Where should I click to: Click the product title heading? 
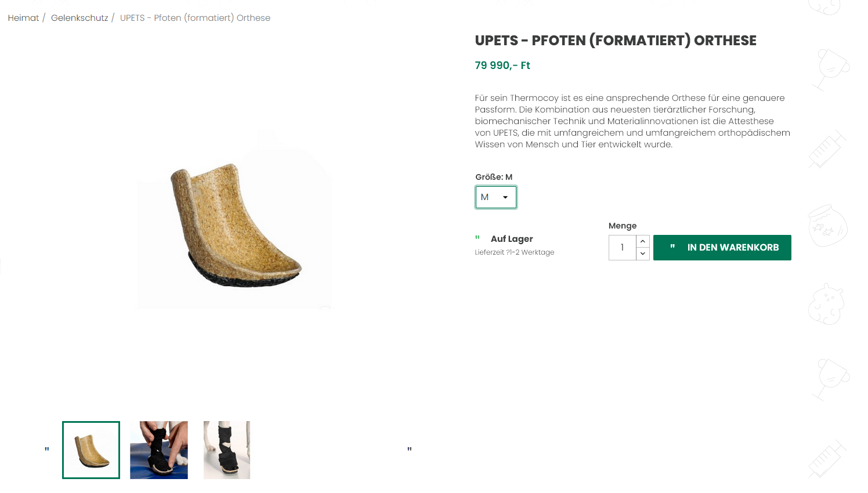click(x=616, y=41)
